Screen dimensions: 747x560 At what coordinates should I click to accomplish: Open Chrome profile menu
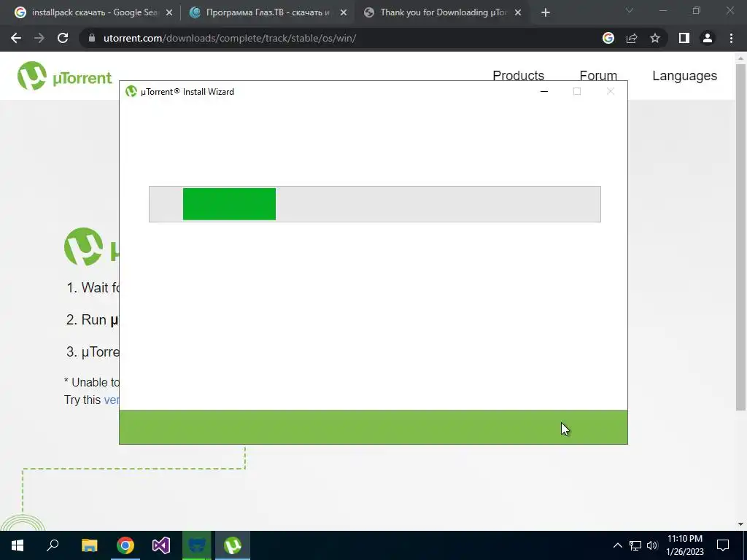click(708, 38)
